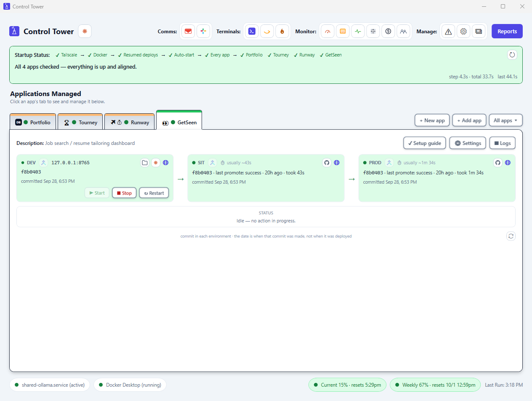Click the Reports button
This screenshot has width=532, height=401.
507,31
